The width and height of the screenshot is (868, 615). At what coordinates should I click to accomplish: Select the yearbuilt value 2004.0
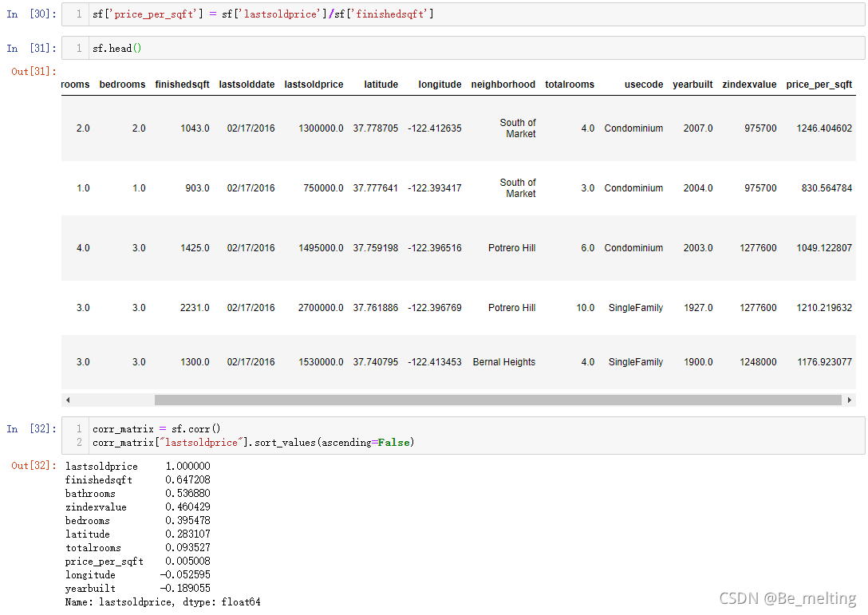click(698, 187)
